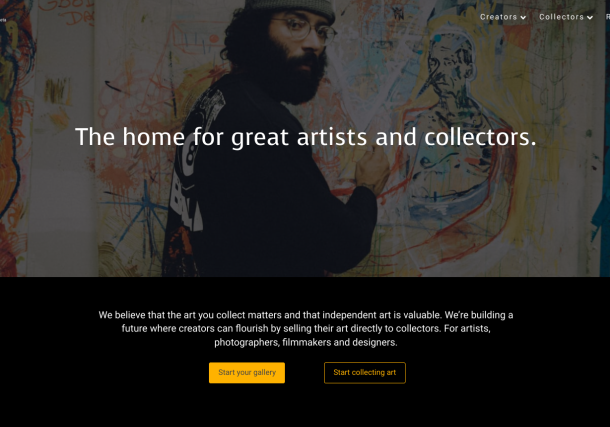610x427 pixels.
Task: Expand the chevron next to Collectors
Action: click(590, 18)
